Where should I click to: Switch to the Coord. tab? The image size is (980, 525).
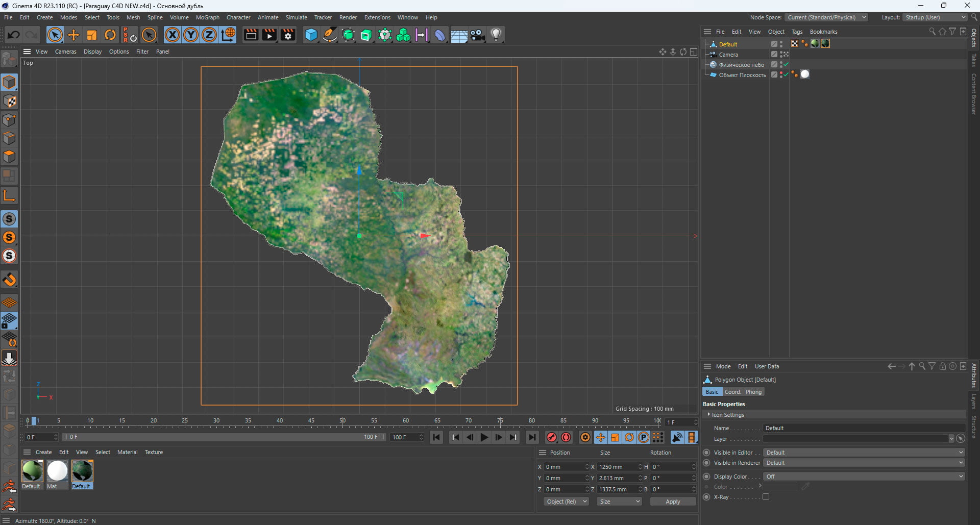pyautogui.click(x=732, y=392)
